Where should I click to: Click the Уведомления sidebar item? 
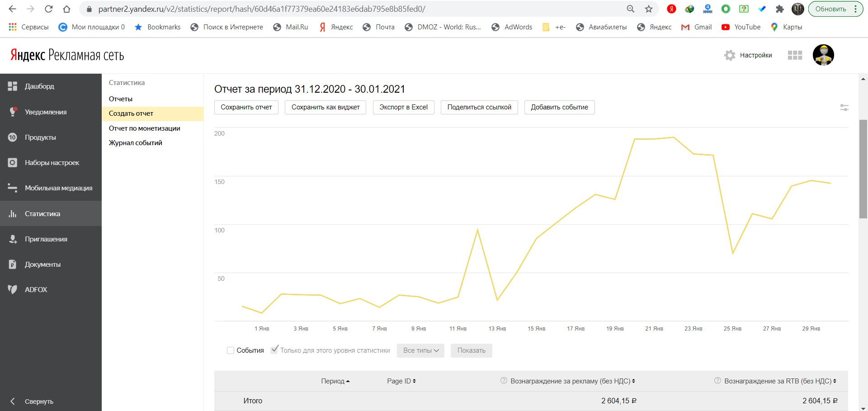point(51,112)
